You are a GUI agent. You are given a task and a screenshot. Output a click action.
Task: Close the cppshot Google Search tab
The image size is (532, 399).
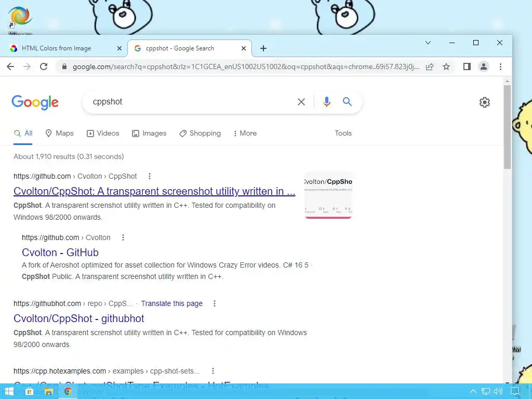point(243,48)
